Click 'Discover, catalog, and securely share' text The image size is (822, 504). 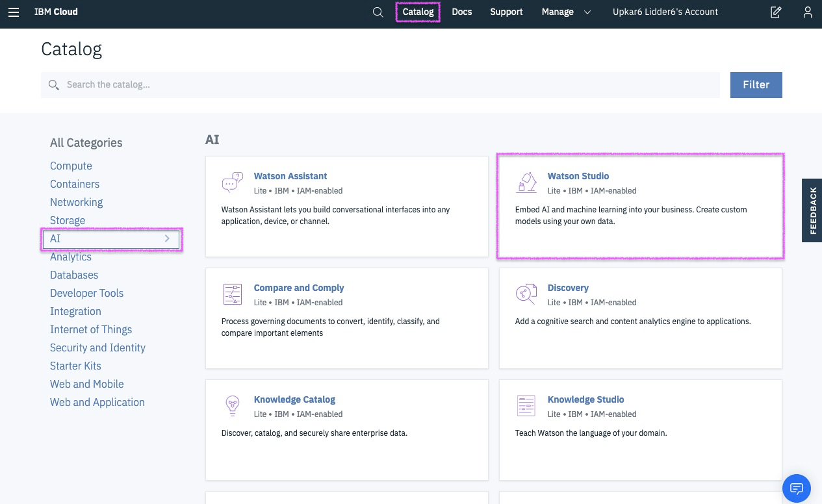pyautogui.click(x=315, y=433)
